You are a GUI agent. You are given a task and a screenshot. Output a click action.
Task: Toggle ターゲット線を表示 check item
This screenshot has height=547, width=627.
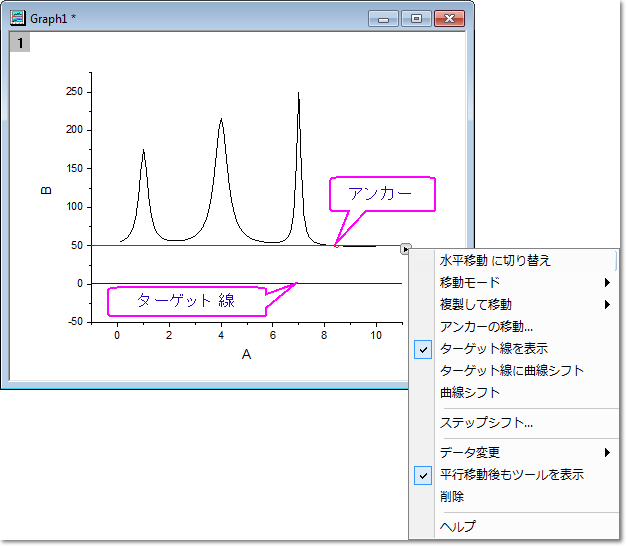click(516, 349)
